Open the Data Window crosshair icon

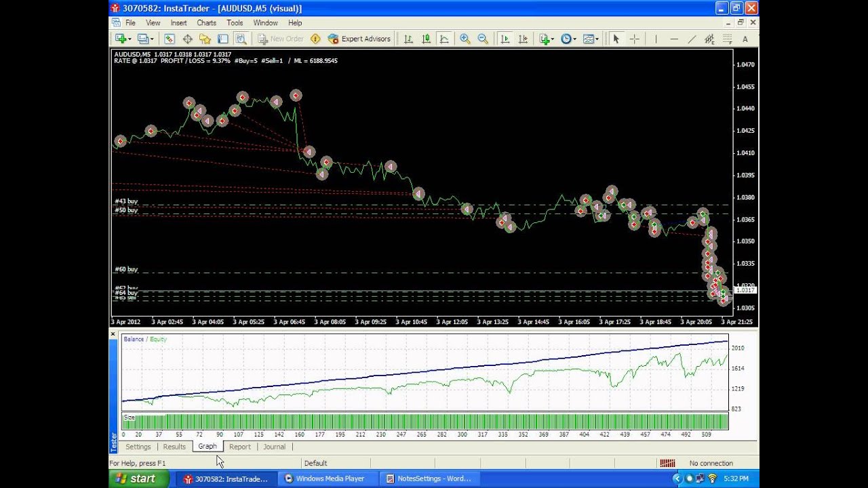(x=187, y=39)
